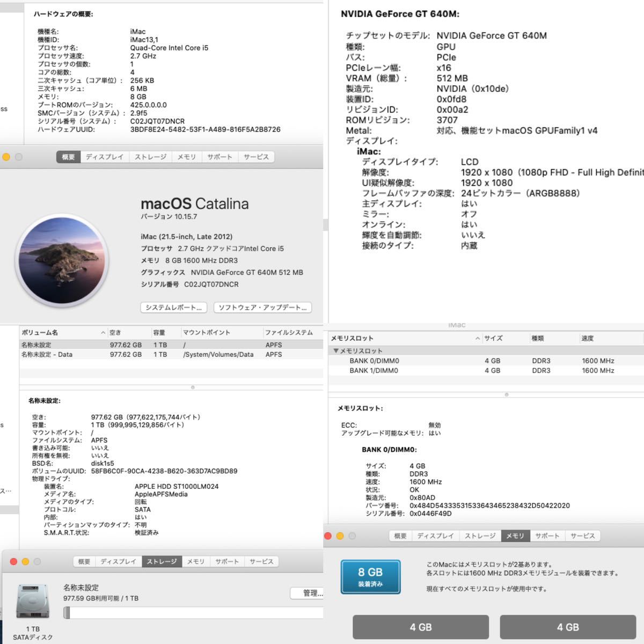644x644 pixels.
Task: Open サービス tab in the Catalina overview window
Action: tap(256, 157)
